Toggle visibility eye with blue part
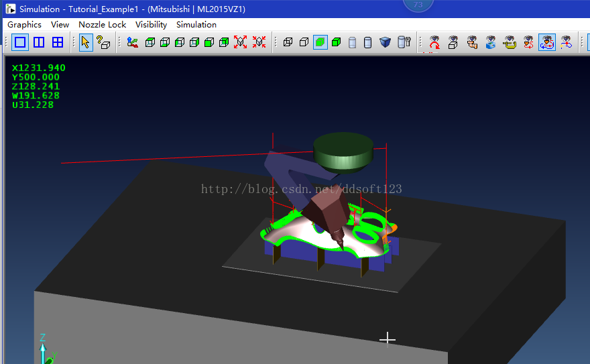Screen dimensions: 590x364 click(491, 42)
